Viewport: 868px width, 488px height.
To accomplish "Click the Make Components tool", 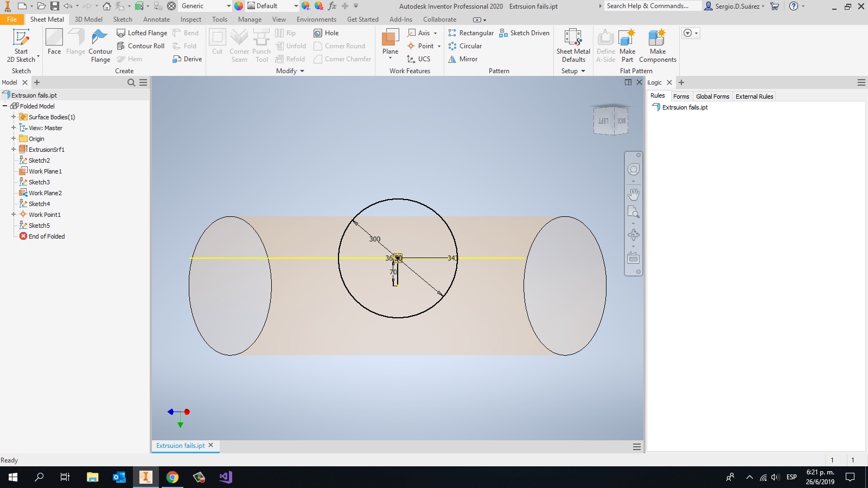I will pyautogui.click(x=658, y=46).
